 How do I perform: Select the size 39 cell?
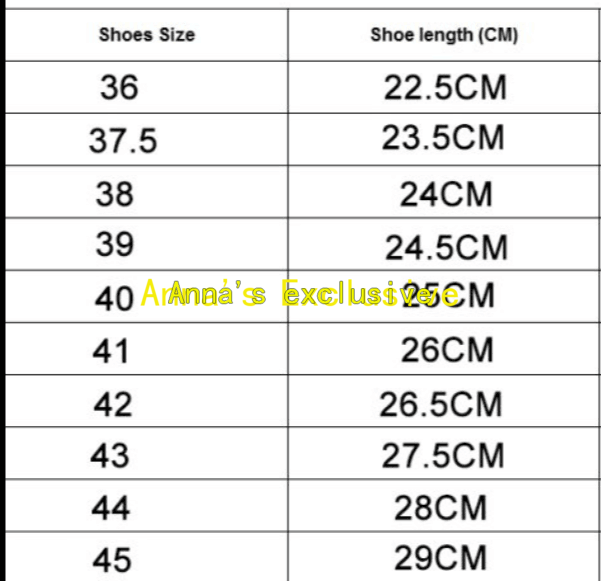click(114, 243)
